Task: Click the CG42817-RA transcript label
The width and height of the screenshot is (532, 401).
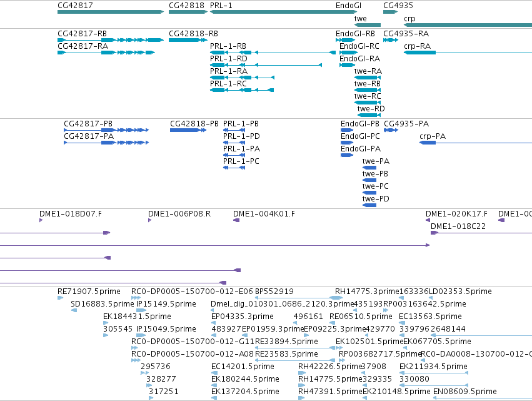Action: tap(83, 46)
